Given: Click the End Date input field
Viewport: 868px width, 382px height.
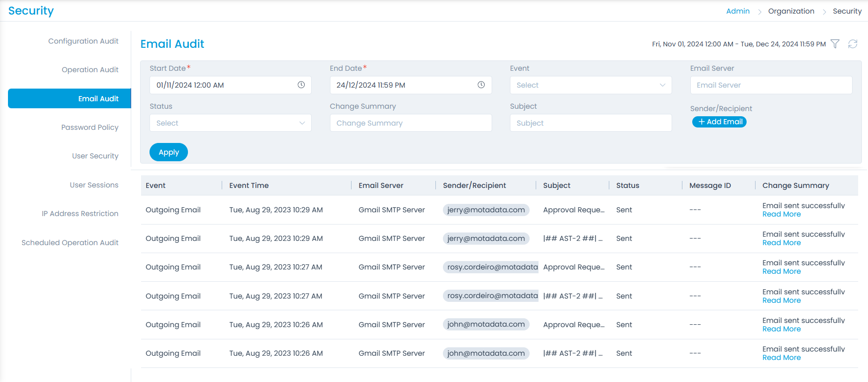Looking at the screenshot, I should click(x=411, y=85).
